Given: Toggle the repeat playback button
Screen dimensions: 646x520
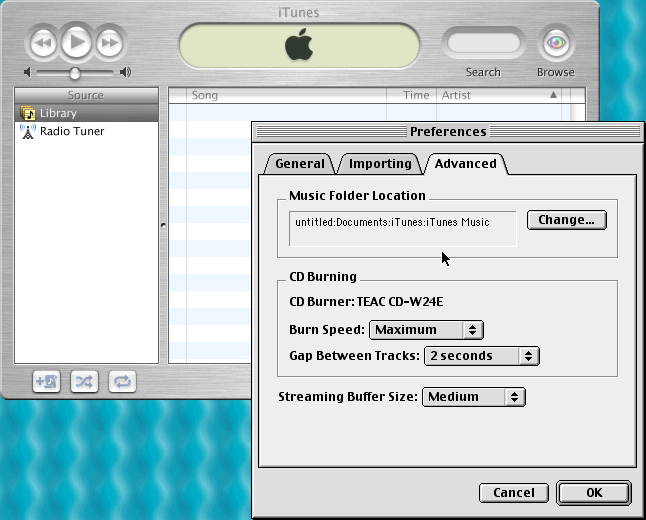Looking at the screenshot, I should (x=122, y=382).
